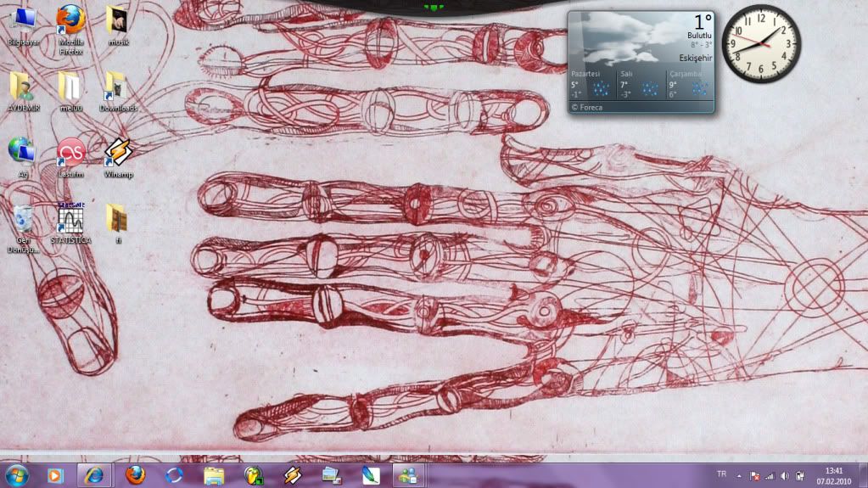
Task: Launch the STATISTICA desktop shortcut
Action: click(x=70, y=223)
